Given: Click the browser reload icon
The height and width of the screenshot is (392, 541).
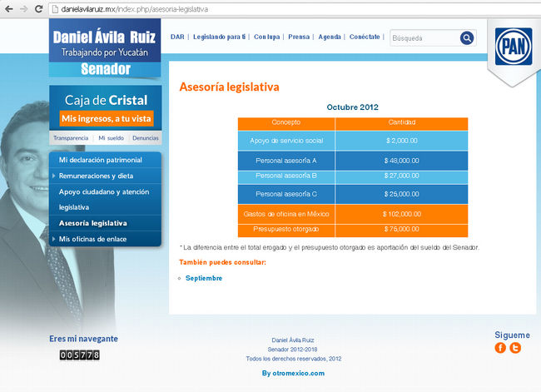Looking at the screenshot, I should pos(38,8).
